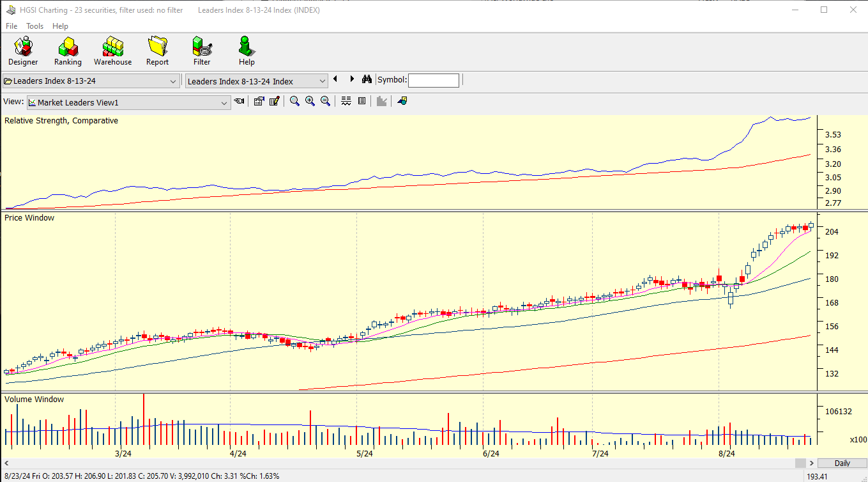Click the Daily period button
868x482 pixels.
tap(842, 463)
